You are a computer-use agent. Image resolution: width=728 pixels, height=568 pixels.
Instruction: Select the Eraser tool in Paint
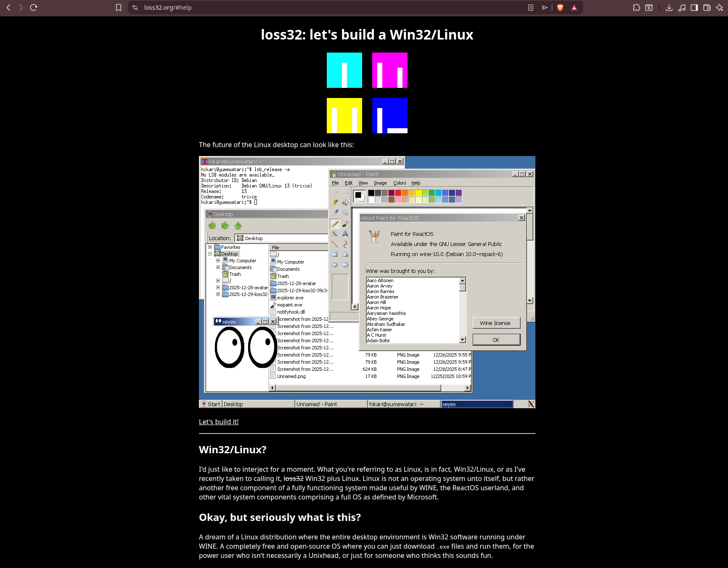click(x=335, y=202)
